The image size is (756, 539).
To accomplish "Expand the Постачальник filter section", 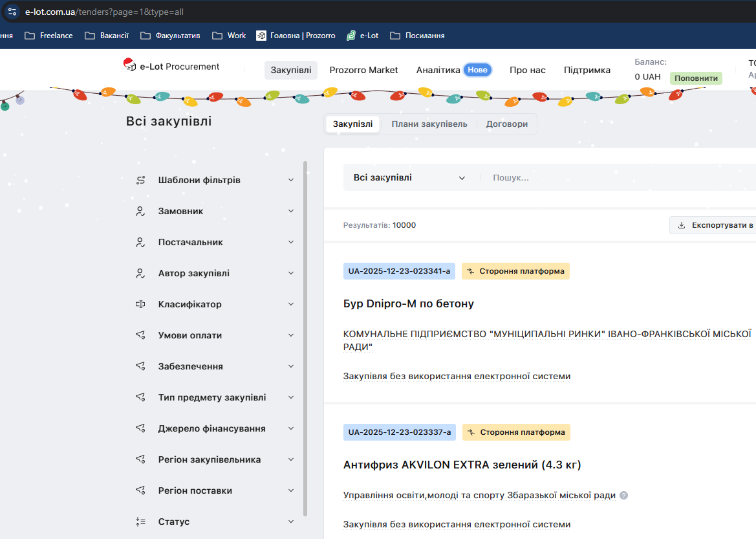I will [291, 242].
